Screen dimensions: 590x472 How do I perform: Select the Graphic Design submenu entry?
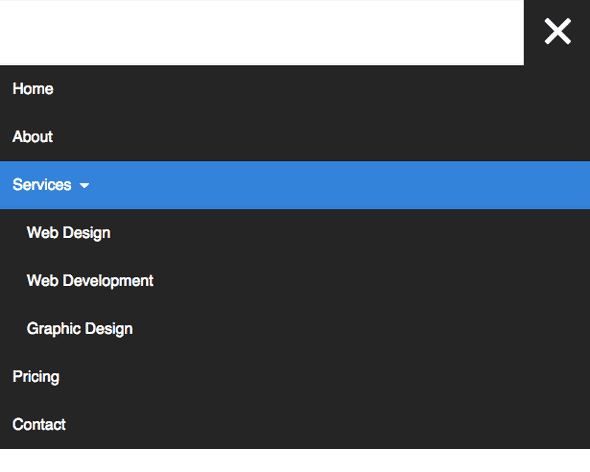tap(295, 329)
